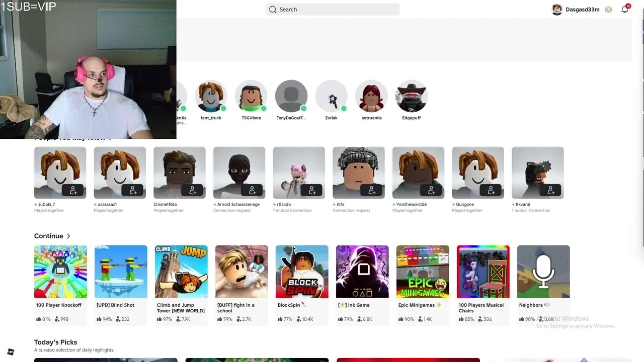Open BlockSpin game thumbnail
This screenshot has height=362, width=644.
click(302, 271)
